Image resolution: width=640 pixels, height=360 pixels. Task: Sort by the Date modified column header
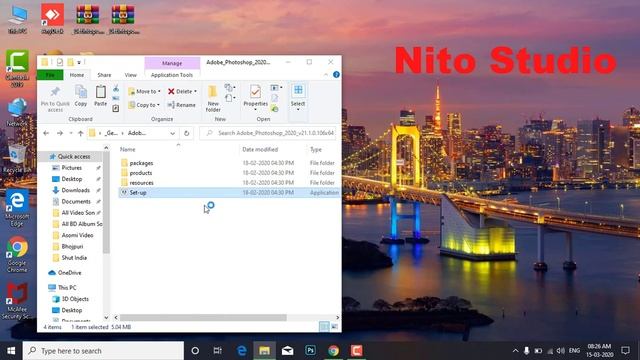(x=260, y=149)
